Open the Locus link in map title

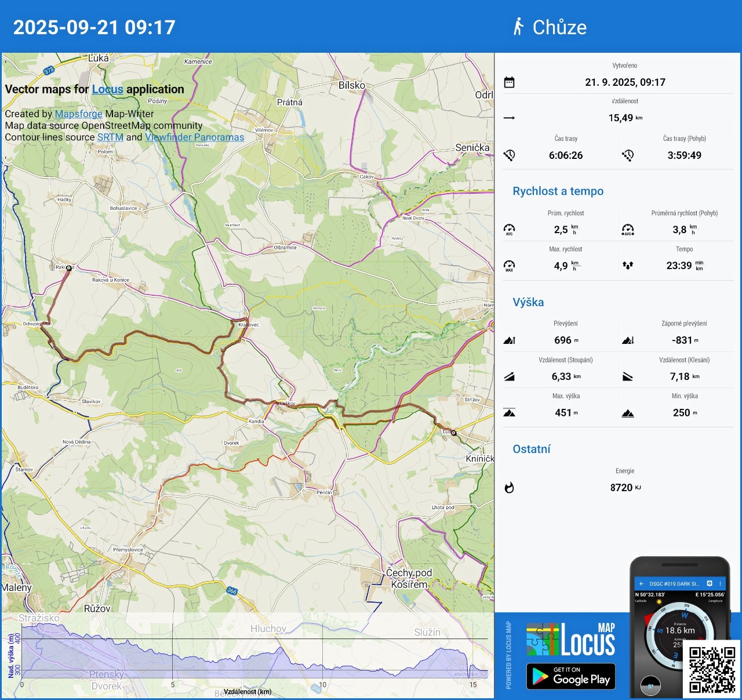click(x=107, y=89)
